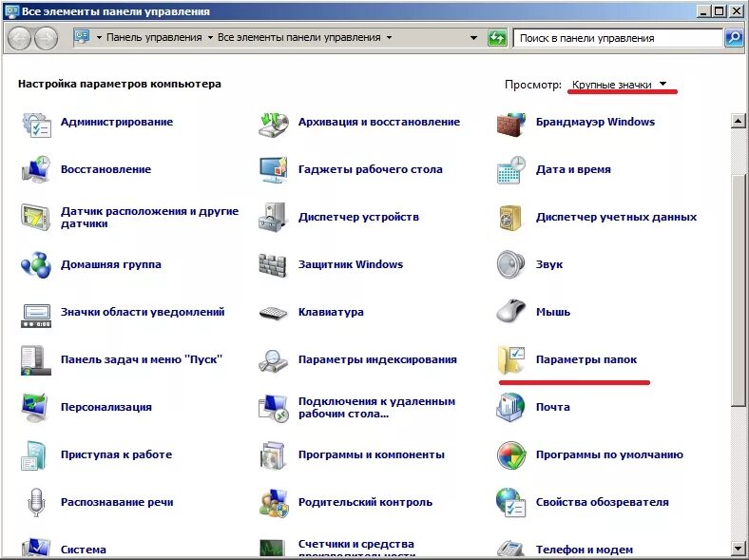749x560 pixels.
Task: Open the Администрирование text link
Action: click(x=117, y=122)
